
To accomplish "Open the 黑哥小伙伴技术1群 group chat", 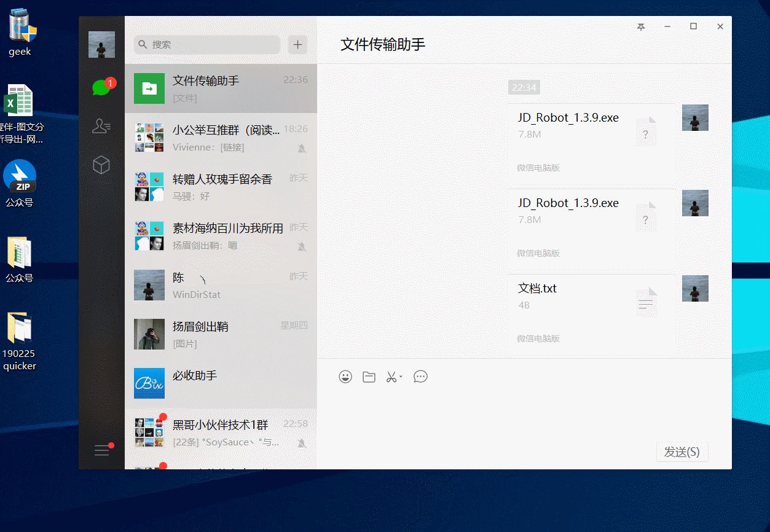I will coord(221,432).
